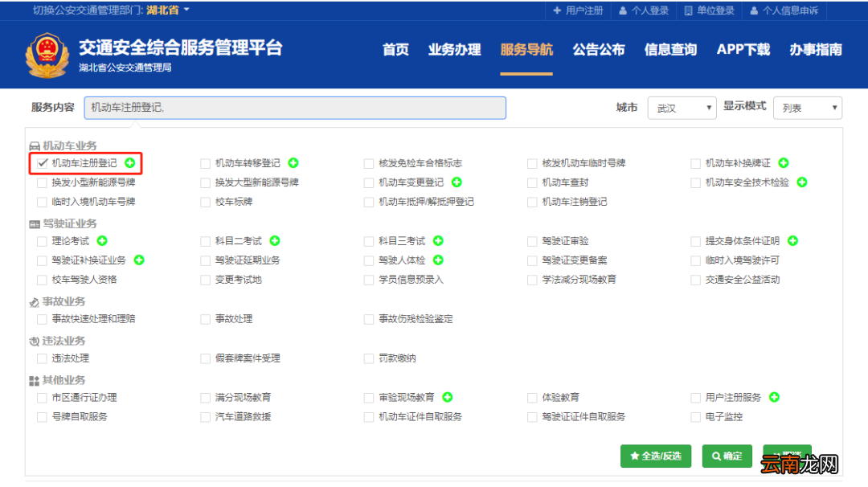This screenshot has height=487, width=868.
Task: Click the green plus next to 机动车转移登记
Action: click(x=293, y=162)
